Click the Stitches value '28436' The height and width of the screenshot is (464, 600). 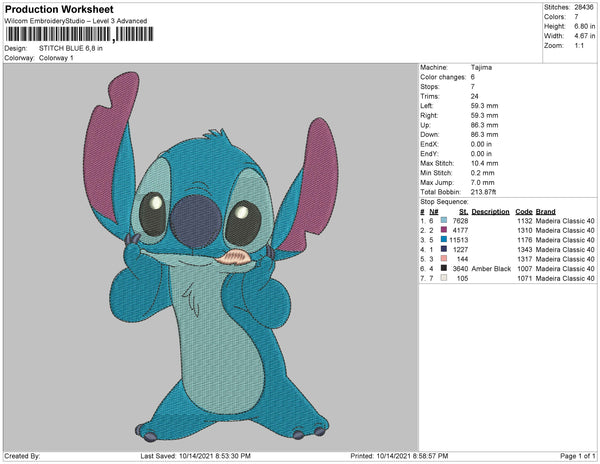[x=584, y=7]
